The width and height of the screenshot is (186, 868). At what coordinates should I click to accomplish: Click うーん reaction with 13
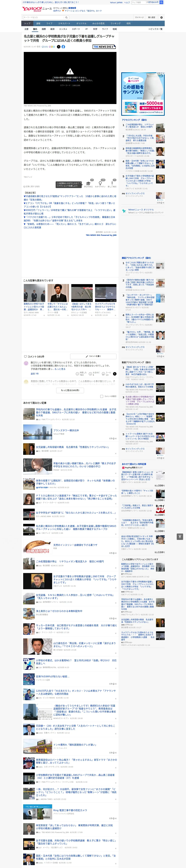tap(106, 374)
